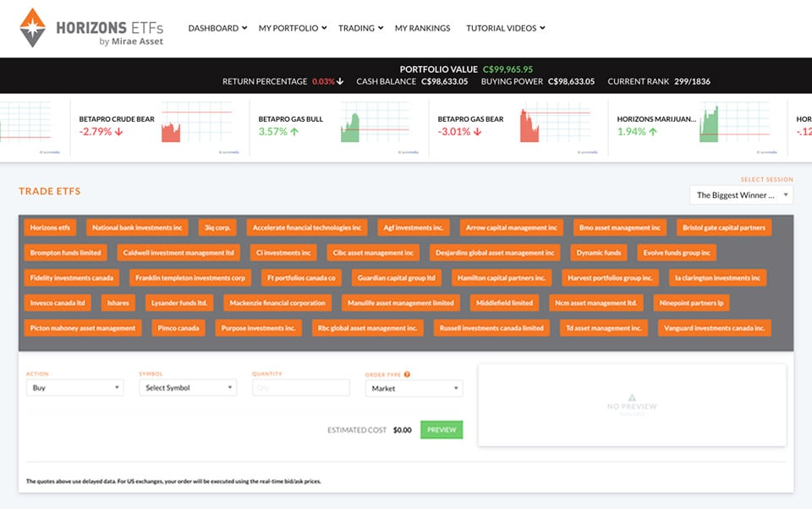The height and width of the screenshot is (509, 812).
Task: Select Pimco canada tag
Action: tap(178, 328)
